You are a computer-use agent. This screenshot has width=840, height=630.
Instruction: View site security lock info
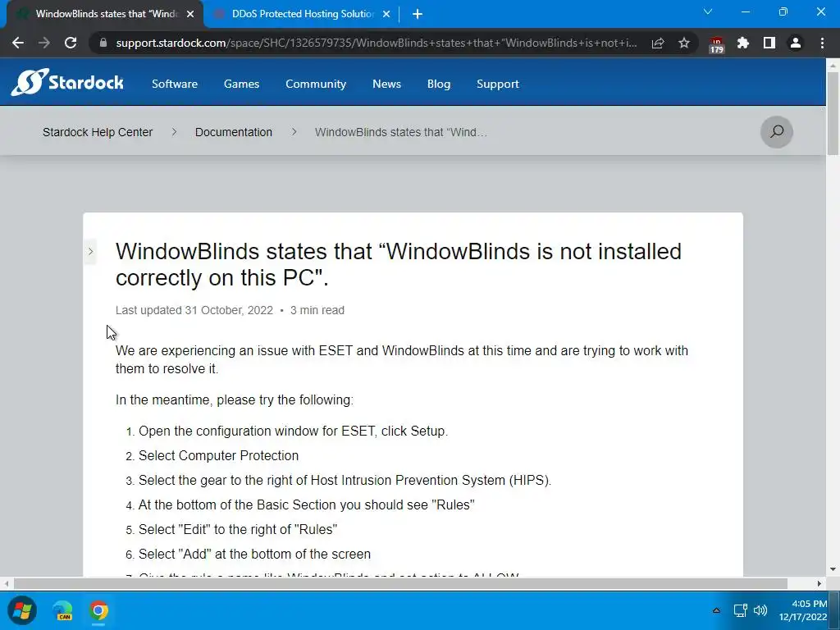tap(103, 43)
